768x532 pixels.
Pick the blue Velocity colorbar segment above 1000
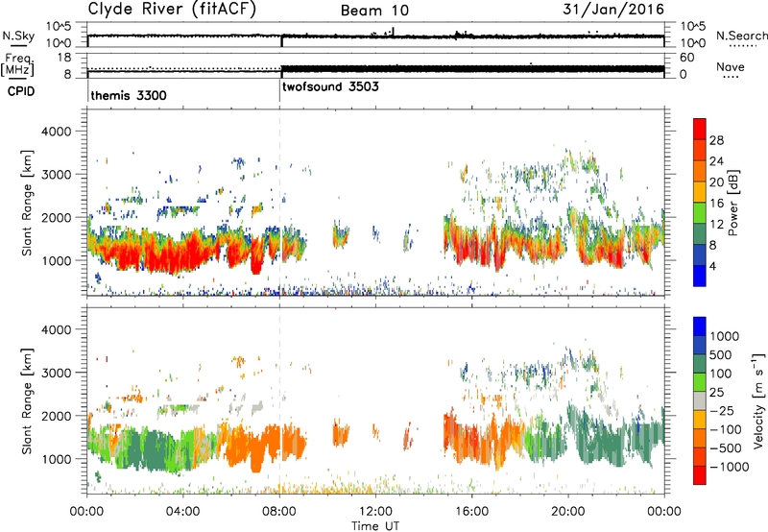[x=700, y=326]
